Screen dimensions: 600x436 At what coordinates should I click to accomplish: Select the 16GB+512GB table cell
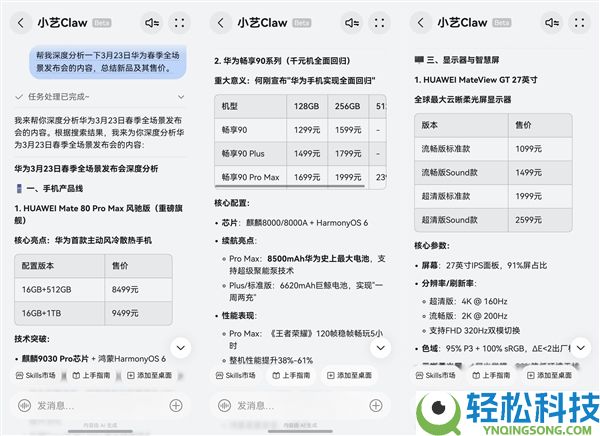[x=59, y=290]
